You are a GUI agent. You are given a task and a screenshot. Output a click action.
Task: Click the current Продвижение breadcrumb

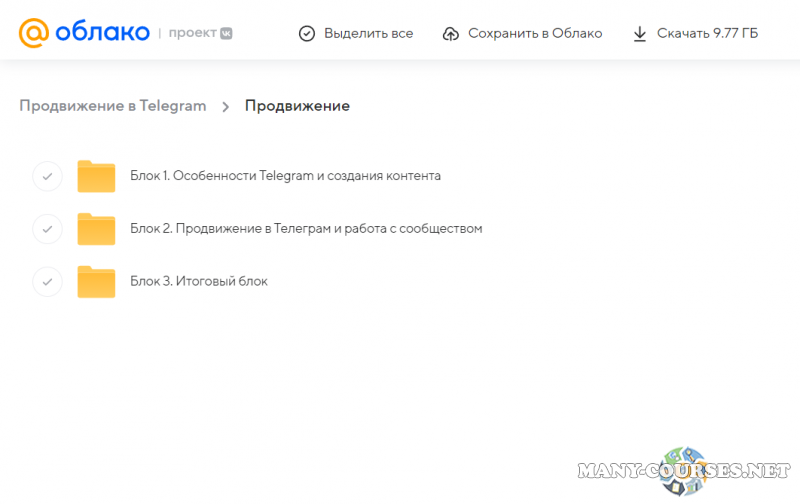click(297, 106)
